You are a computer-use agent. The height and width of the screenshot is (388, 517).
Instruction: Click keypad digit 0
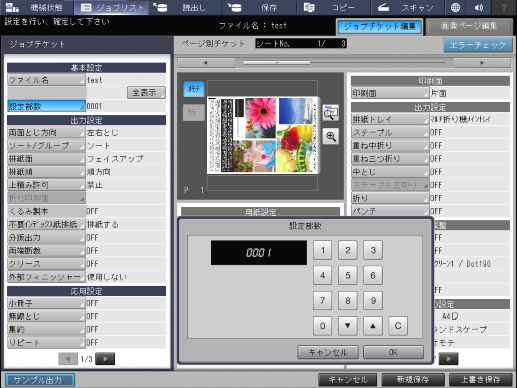(322, 326)
